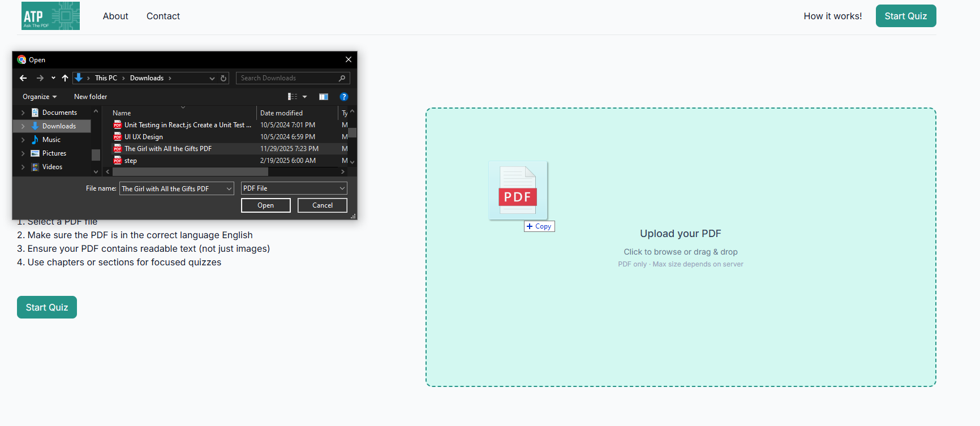
Task: Expand the Music tree node
Action: pyautogui.click(x=23, y=140)
